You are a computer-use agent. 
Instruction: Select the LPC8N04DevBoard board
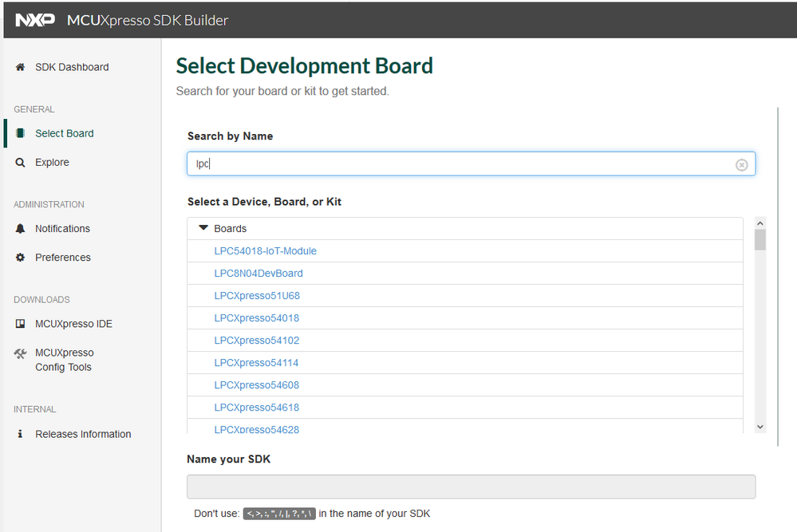point(258,274)
